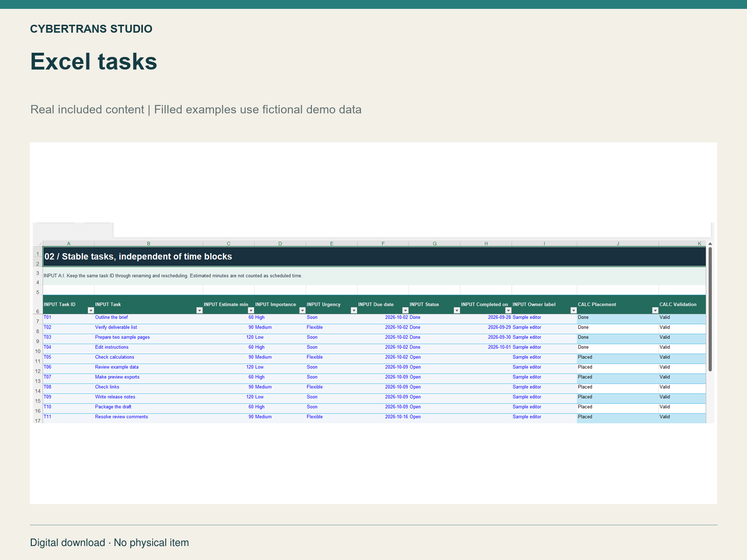Open the INPUT Task filter dropdown
The height and width of the screenshot is (560, 747).
click(x=199, y=311)
